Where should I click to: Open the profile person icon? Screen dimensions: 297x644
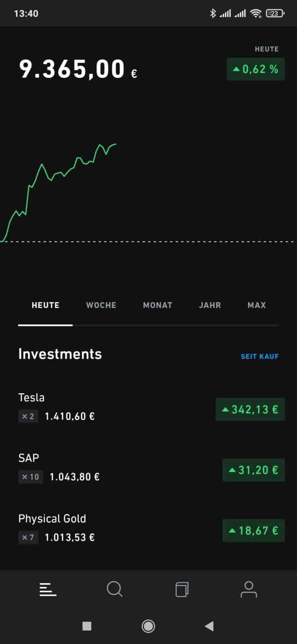click(249, 589)
